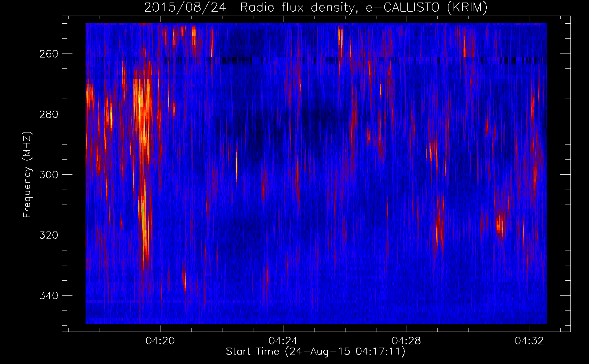Click the 260 frequency tick label
589x364 pixels.
coord(48,54)
